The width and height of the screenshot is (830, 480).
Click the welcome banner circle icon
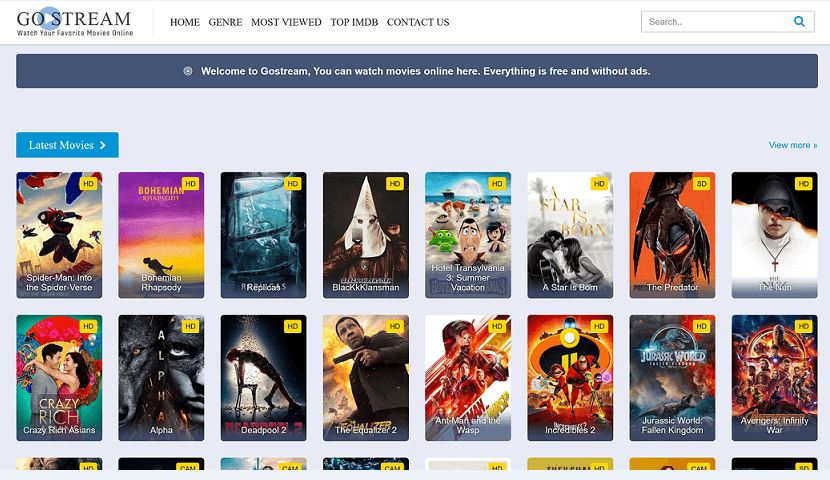(x=188, y=71)
